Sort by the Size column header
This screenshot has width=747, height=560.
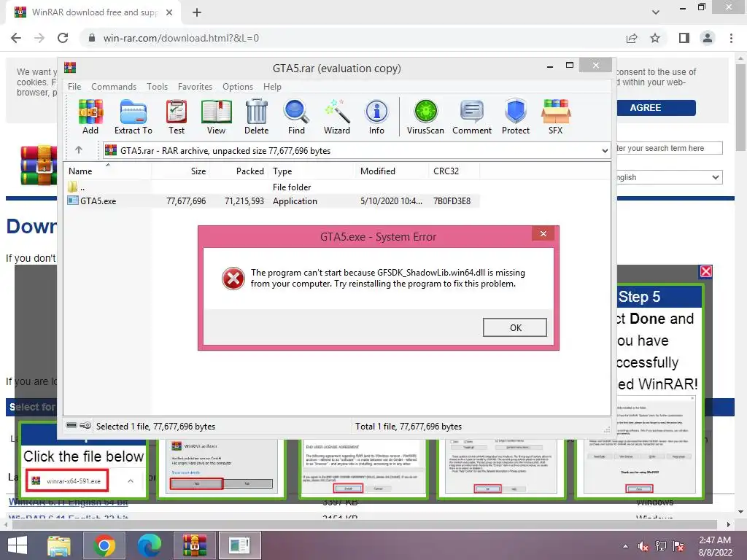click(180, 171)
